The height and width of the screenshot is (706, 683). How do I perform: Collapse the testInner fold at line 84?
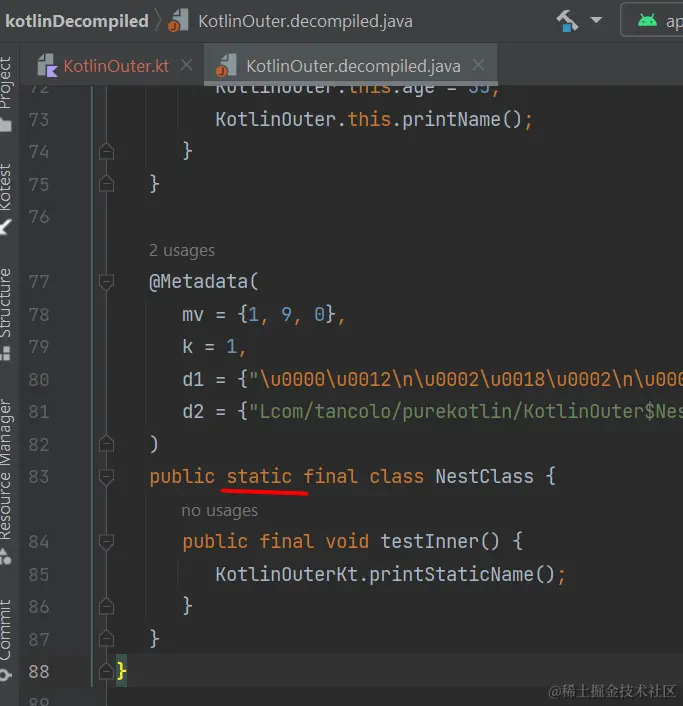106,542
